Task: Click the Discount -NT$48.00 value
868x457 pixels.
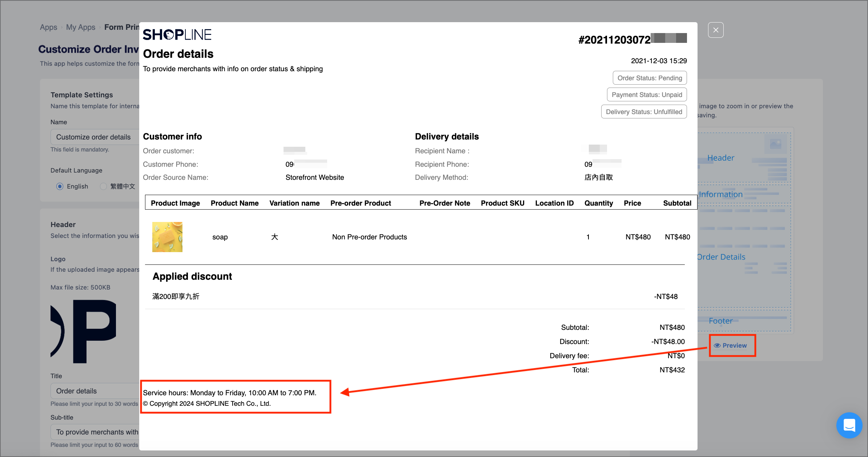Action: point(668,341)
